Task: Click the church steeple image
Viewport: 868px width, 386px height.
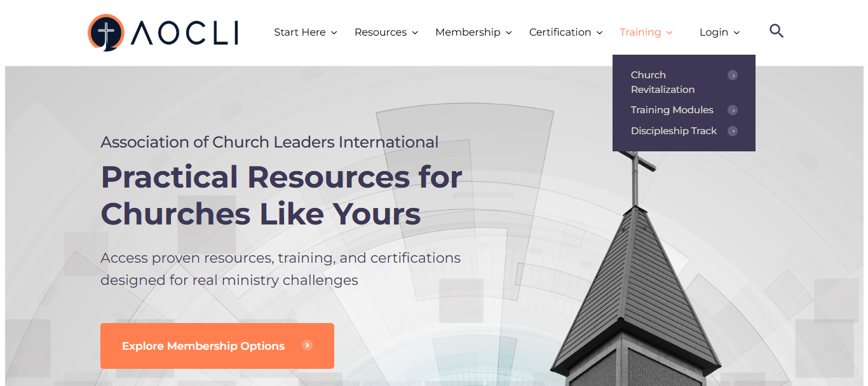Action: point(635,267)
